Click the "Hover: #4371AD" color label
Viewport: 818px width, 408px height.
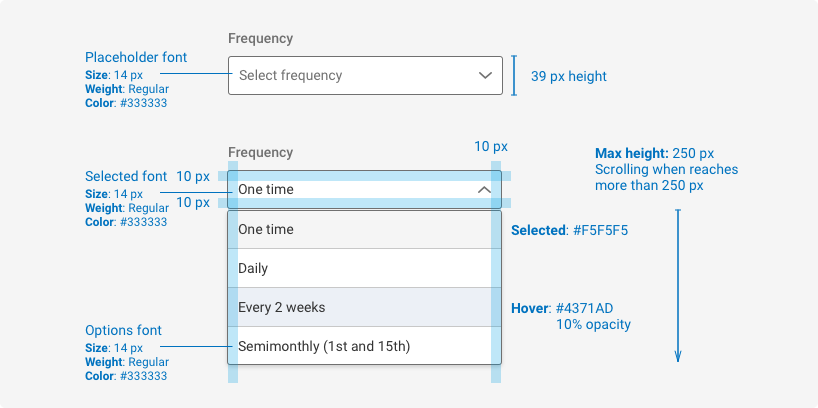click(x=561, y=308)
